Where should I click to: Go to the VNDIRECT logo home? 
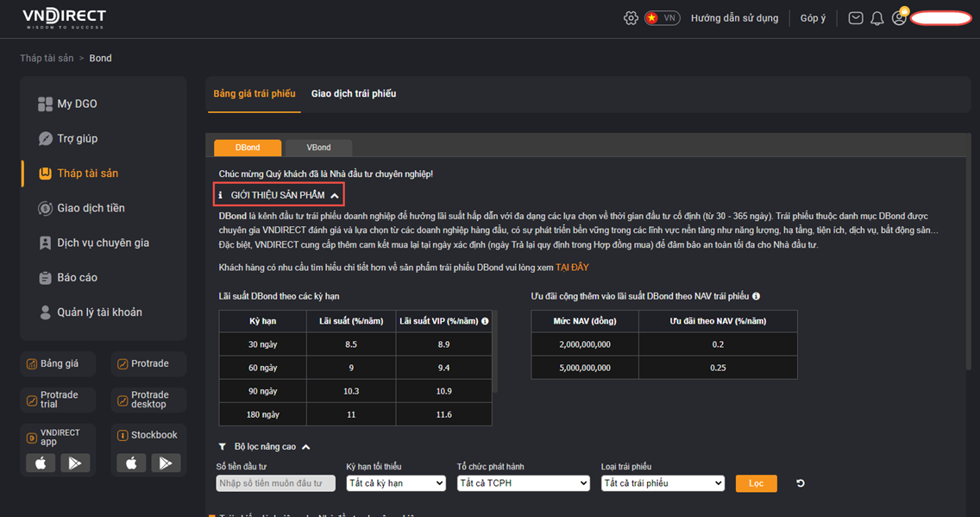pos(65,18)
